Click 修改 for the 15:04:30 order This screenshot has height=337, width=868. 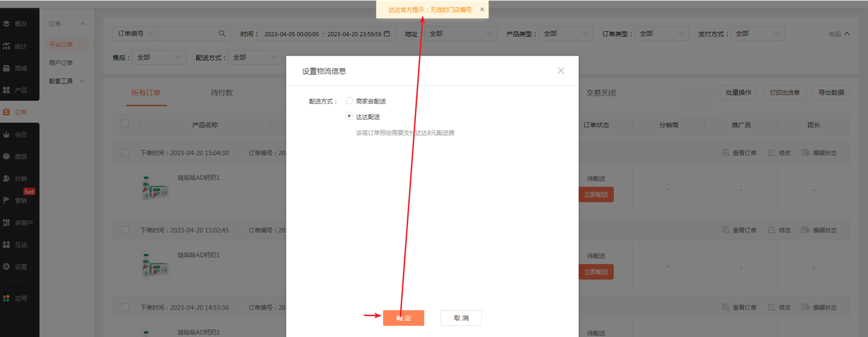pyautogui.click(x=780, y=153)
